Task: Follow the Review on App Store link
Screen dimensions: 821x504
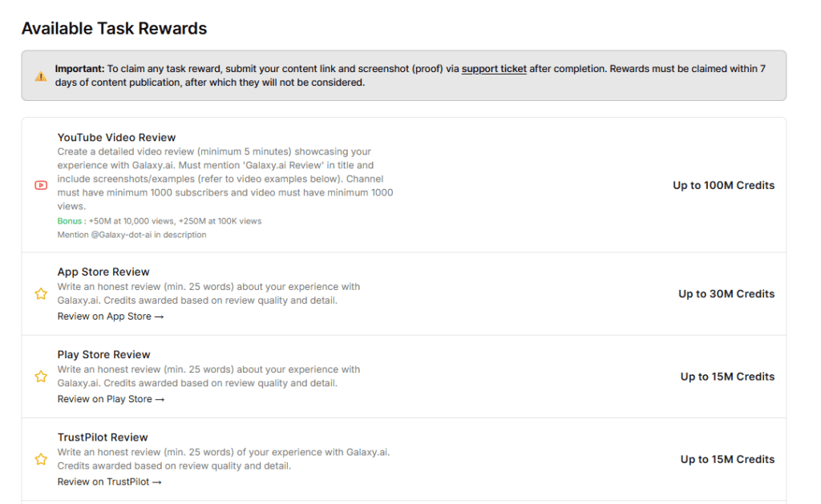Action: pyautogui.click(x=111, y=317)
